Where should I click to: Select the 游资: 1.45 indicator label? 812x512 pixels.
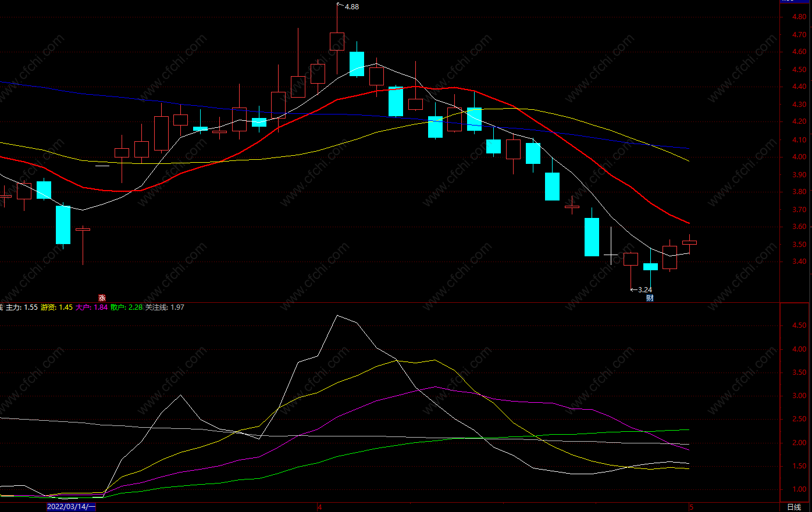[x=56, y=307]
